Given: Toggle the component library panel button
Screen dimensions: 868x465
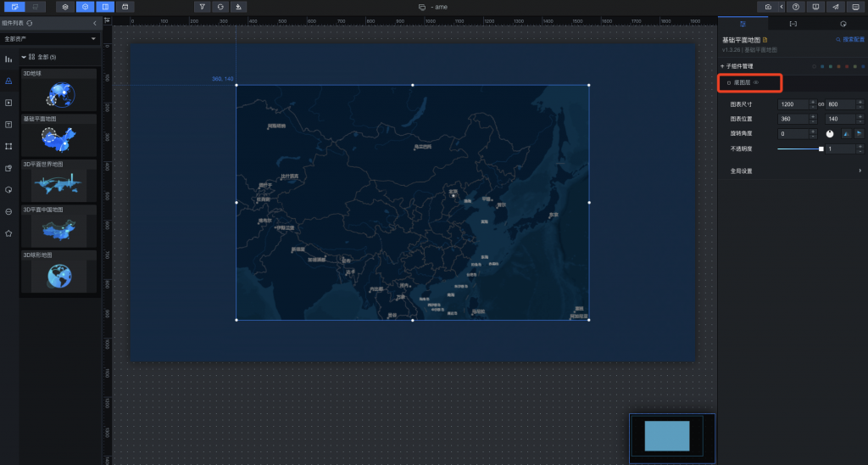Looking at the screenshot, I should 85,7.
